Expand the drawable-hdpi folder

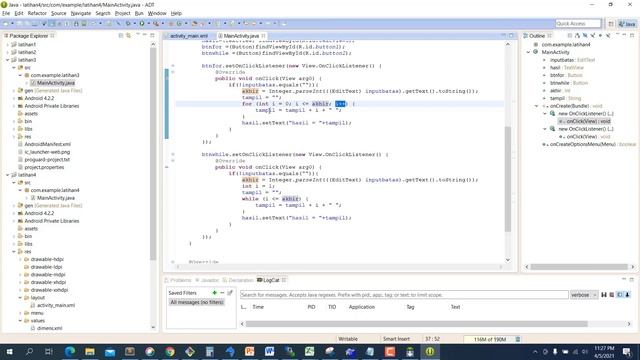point(20,260)
